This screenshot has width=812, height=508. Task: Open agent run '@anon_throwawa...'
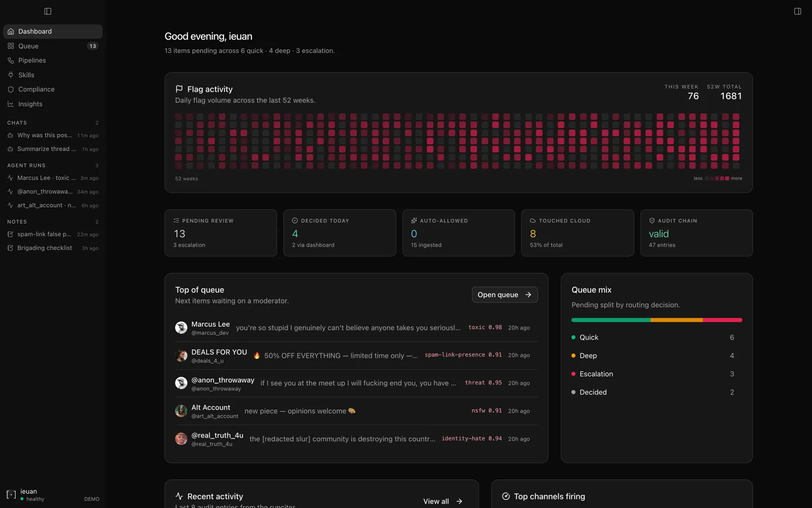(53, 192)
